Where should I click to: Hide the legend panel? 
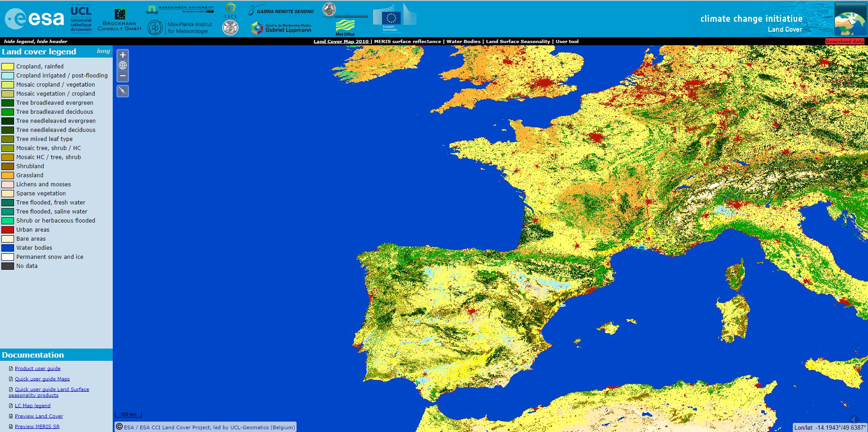(19, 41)
